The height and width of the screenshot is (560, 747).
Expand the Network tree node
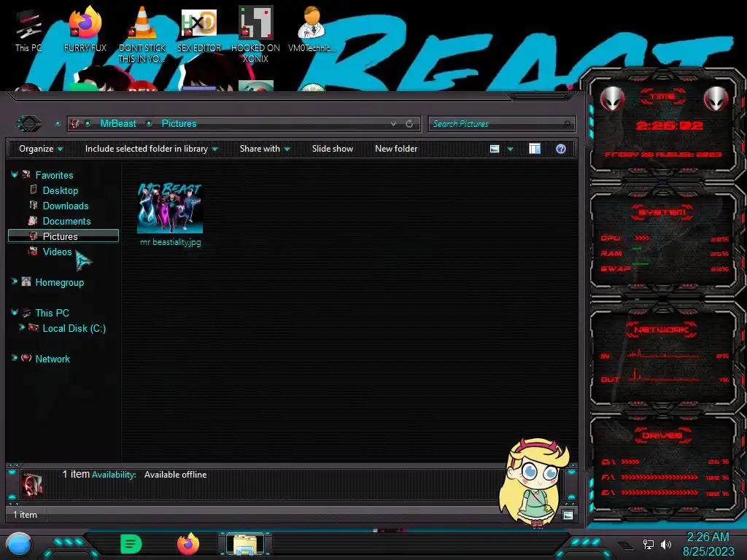point(15,358)
